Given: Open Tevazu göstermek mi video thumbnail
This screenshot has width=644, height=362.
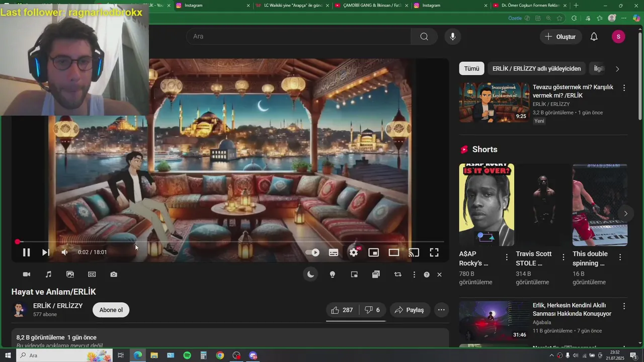Looking at the screenshot, I should coord(494,103).
